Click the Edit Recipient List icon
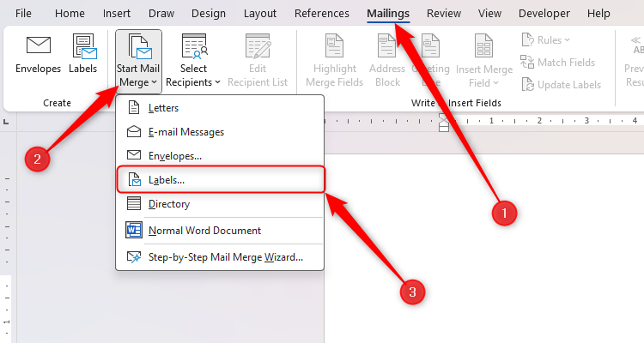 click(258, 46)
